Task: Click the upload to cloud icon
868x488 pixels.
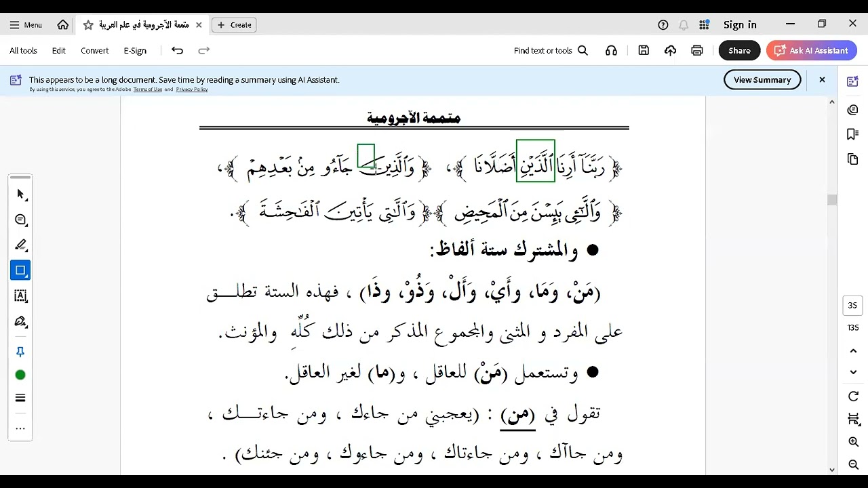Action: tap(670, 50)
